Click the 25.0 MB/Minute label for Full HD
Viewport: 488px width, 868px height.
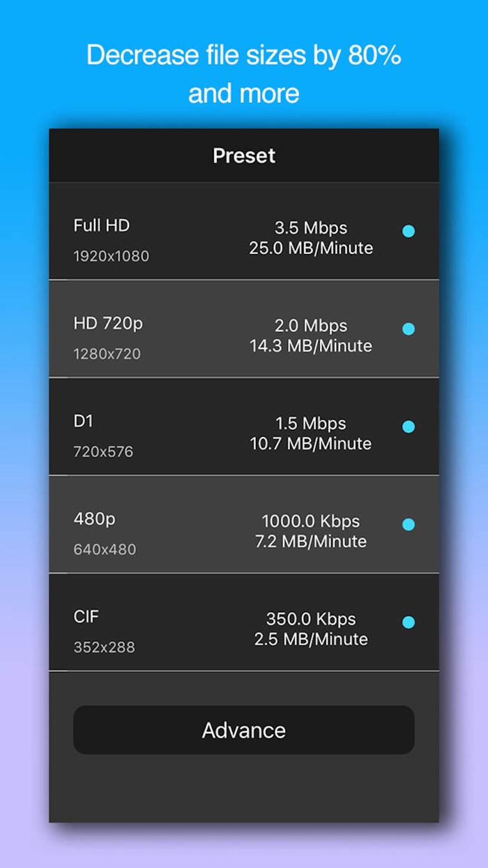click(x=310, y=248)
